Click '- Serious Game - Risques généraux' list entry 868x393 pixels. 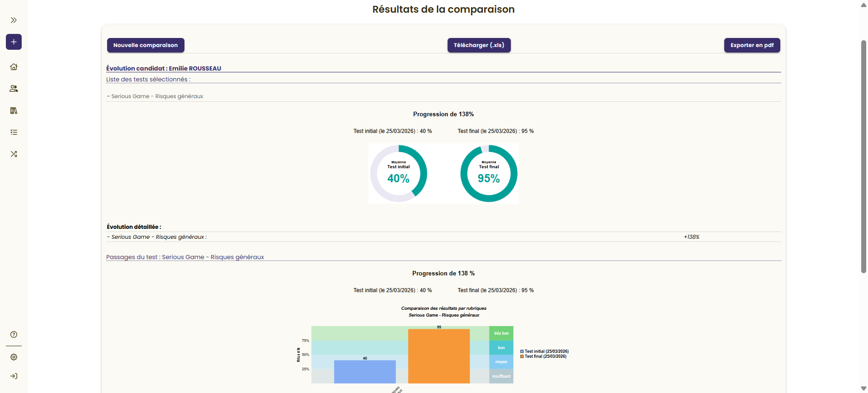click(x=155, y=96)
